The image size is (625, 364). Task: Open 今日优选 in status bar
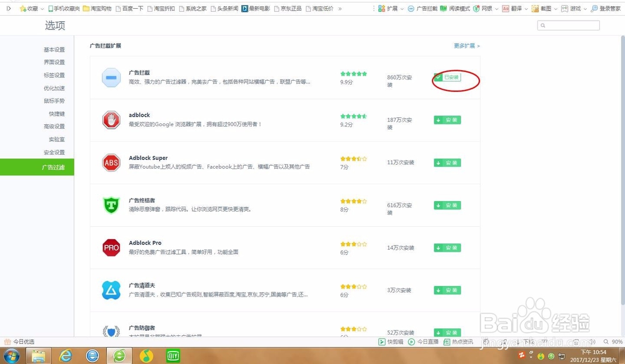click(19, 342)
